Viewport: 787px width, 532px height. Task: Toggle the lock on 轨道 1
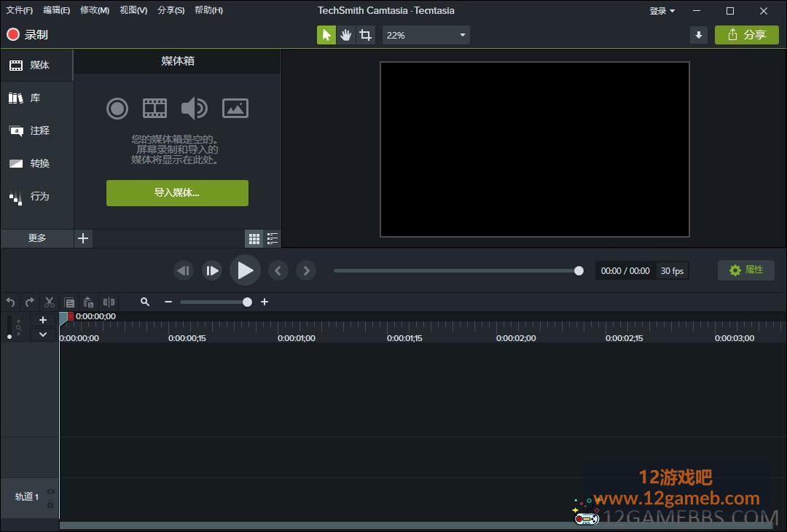tap(50, 504)
